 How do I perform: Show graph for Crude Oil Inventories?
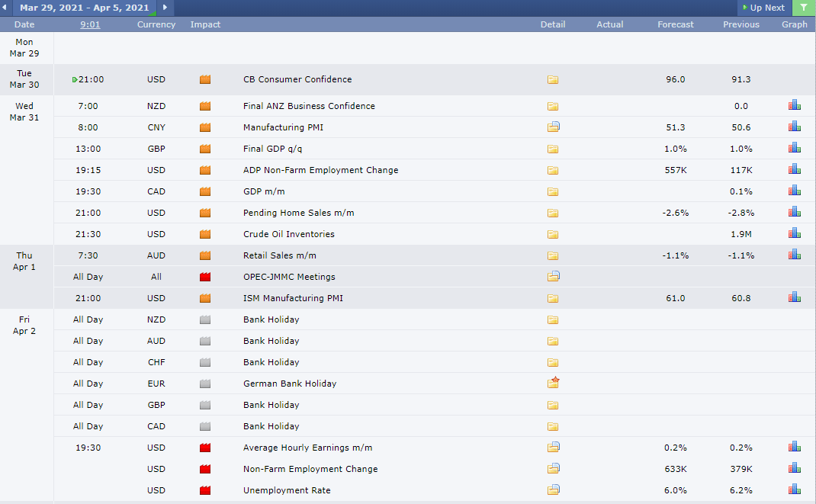pyautogui.click(x=794, y=233)
